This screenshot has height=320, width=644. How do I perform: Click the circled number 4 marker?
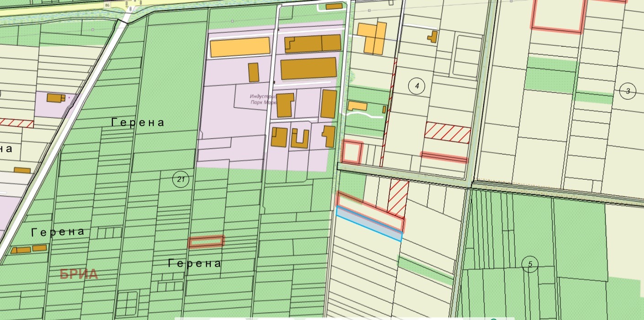[x=416, y=85]
